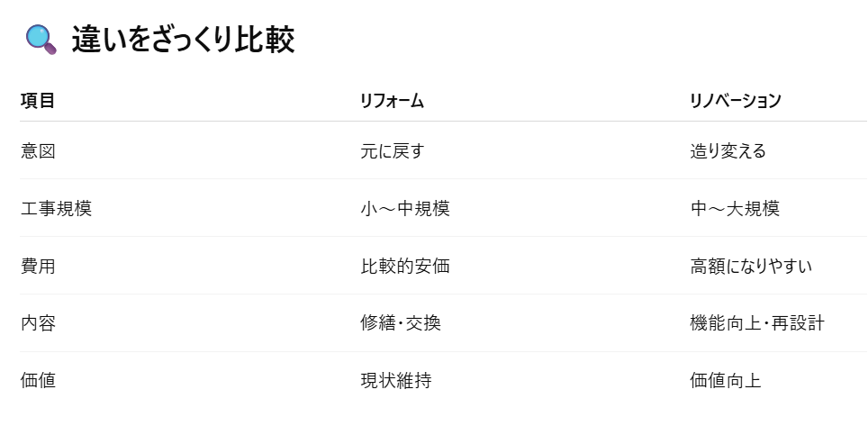The height and width of the screenshot is (435, 868).
Task: Click the 修繕・交換 cell
Action: (x=400, y=322)
